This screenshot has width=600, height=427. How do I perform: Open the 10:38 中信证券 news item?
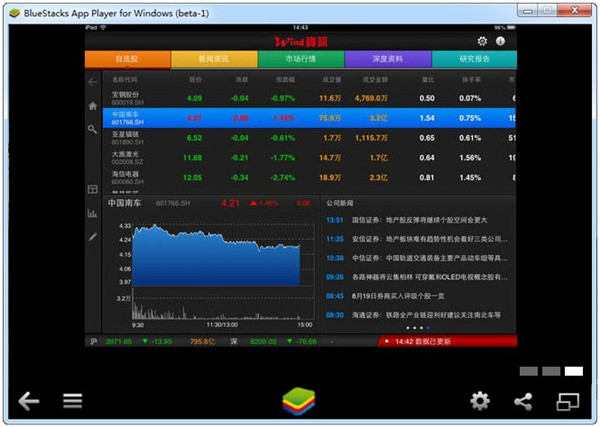[x=417, y=258]
